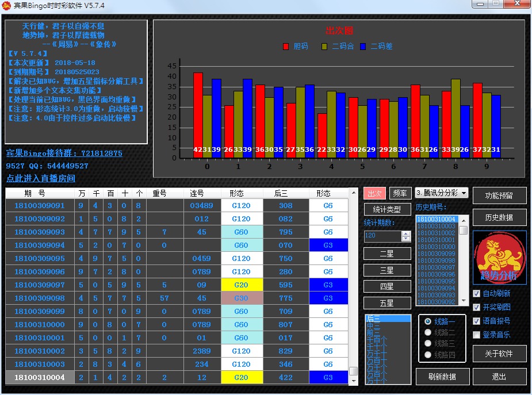Select the 线路一 radio button
Screen dimensions: 532x395
click(x=427, y=321)
